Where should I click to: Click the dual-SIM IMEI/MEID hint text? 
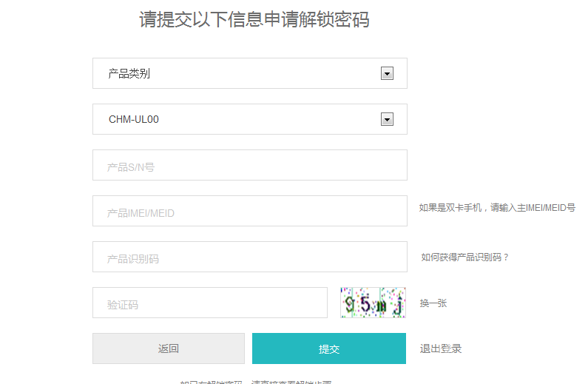click(x=497, y=208)
